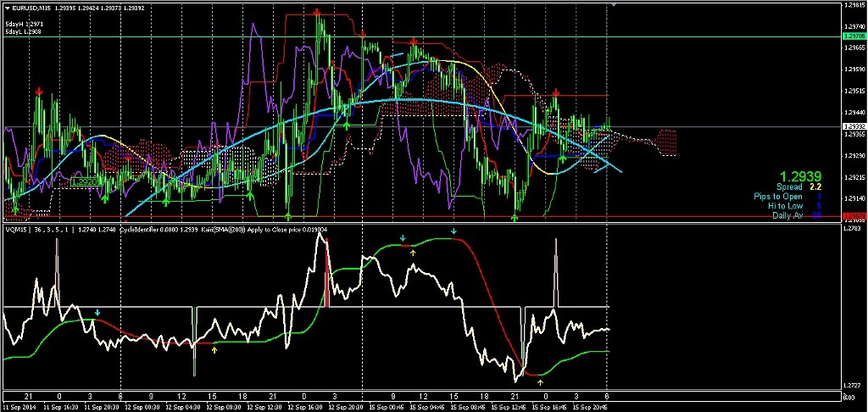Click the CycleIdentifier indicator label
868x412 pixels.
[x=138, y=230]
